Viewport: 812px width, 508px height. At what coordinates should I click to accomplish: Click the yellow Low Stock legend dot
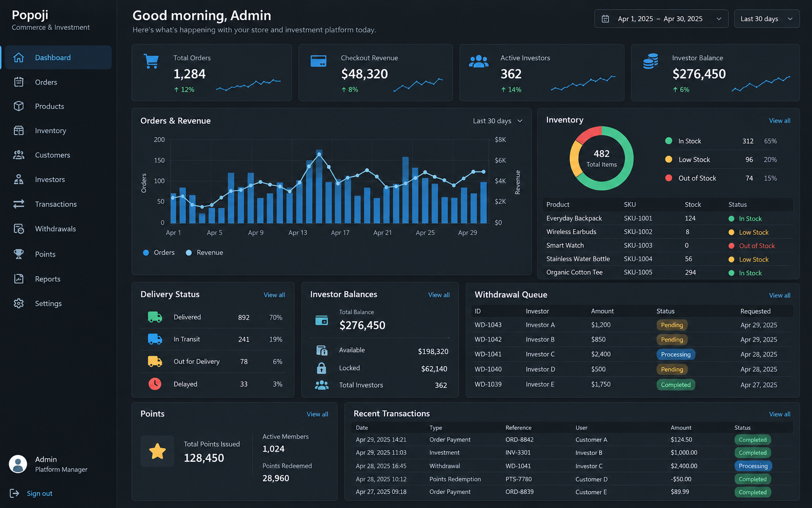tap(668, 159)
